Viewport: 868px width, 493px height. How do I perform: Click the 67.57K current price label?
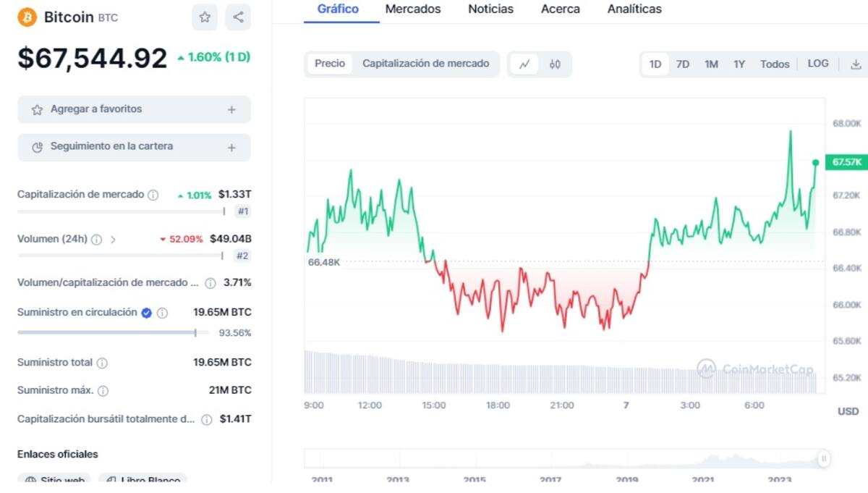point(846,162)
